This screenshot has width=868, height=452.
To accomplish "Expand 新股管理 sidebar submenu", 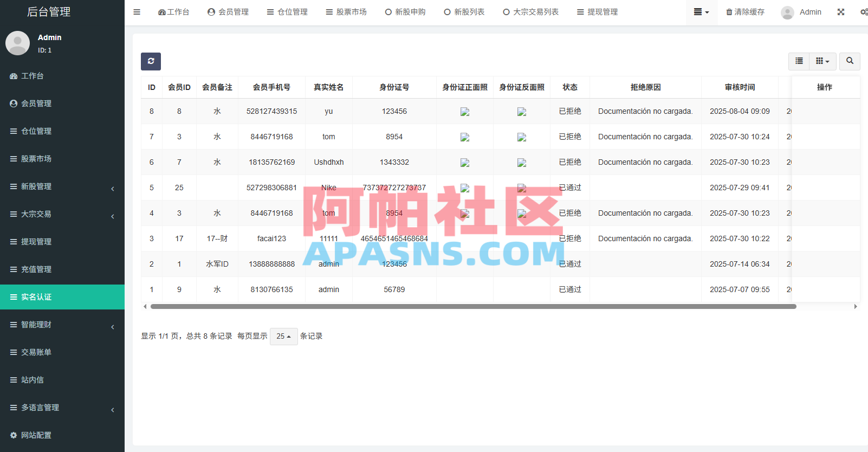I will click(62, 186).
